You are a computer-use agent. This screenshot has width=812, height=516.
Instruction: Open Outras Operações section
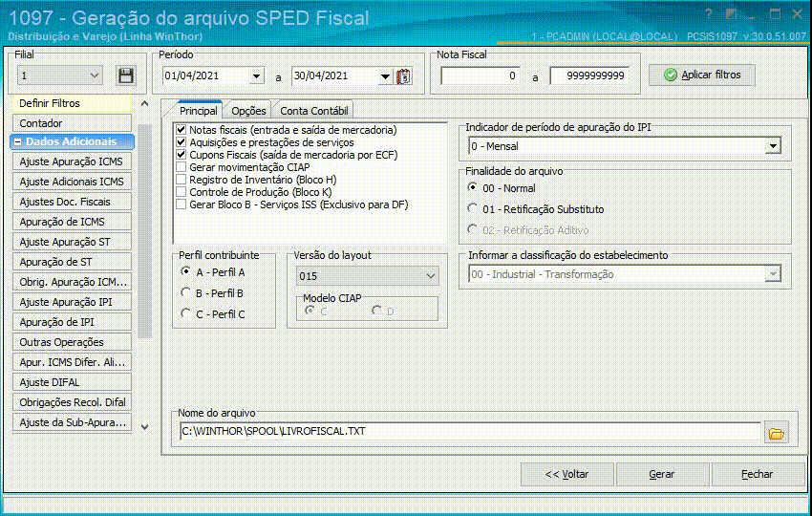(x=72, y=342)
